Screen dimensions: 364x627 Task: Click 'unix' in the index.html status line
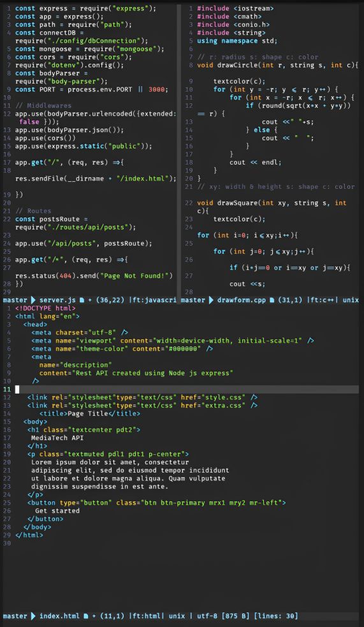177,616
